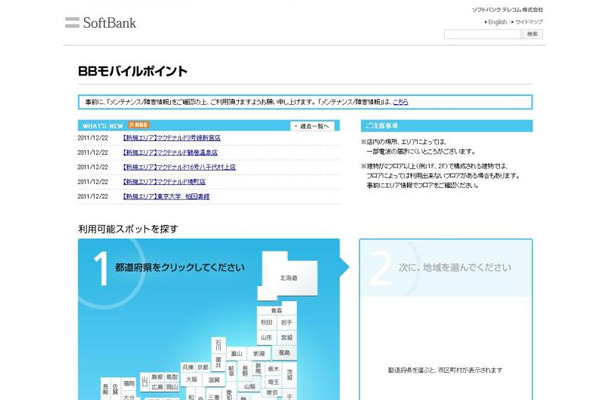Select 京都 prefecture on the map
The image size is (610, 400).
pyautogui.click(x=203, y=367)
